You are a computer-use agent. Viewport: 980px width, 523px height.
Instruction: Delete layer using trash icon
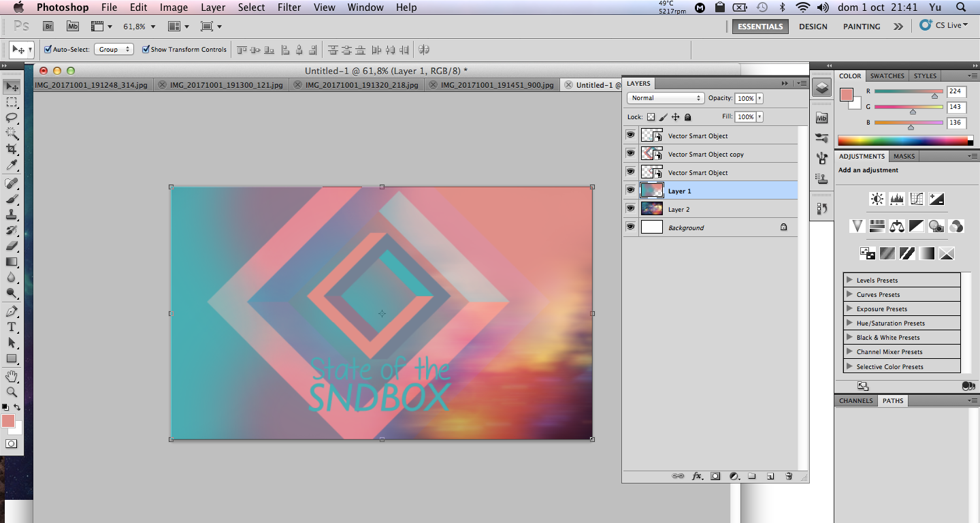(x=789, y=476)
